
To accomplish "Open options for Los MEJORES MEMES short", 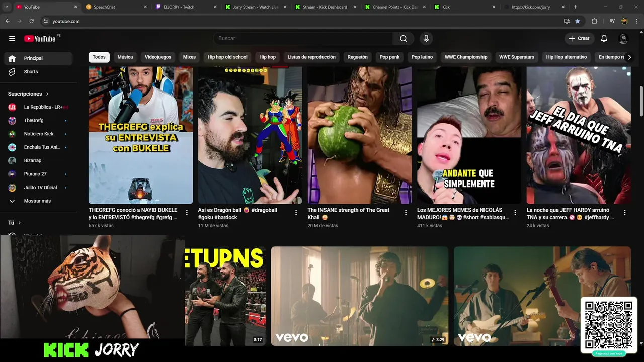I will pyautogui.click(x=515, y=213).
